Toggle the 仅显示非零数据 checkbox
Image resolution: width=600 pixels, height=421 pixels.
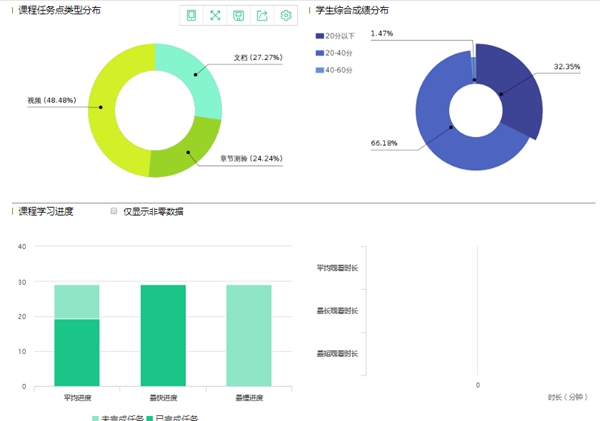tap(114, 211)
